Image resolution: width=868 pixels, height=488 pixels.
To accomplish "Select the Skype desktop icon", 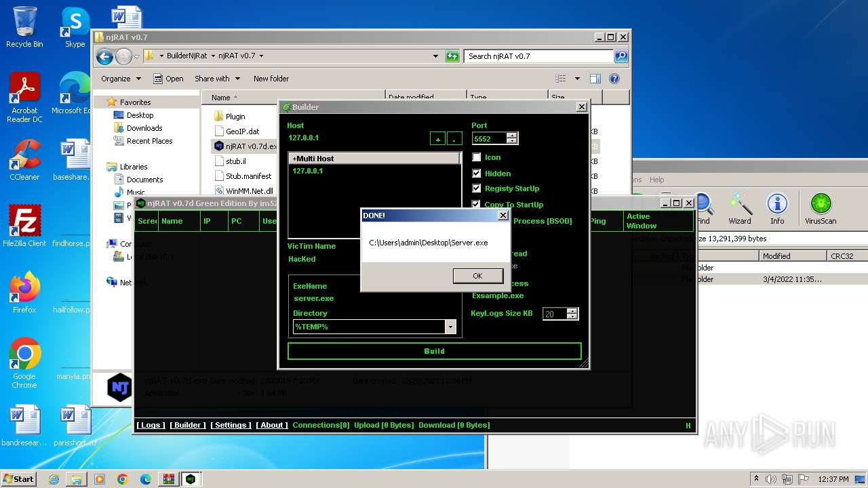I will tap(75, 28).
